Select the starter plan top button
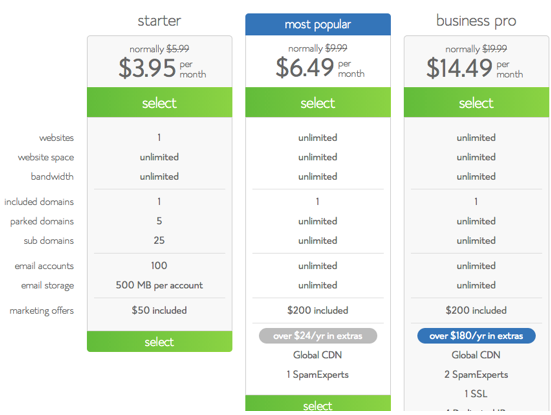This screenshot has height=415, width=551. coord(160,102)
